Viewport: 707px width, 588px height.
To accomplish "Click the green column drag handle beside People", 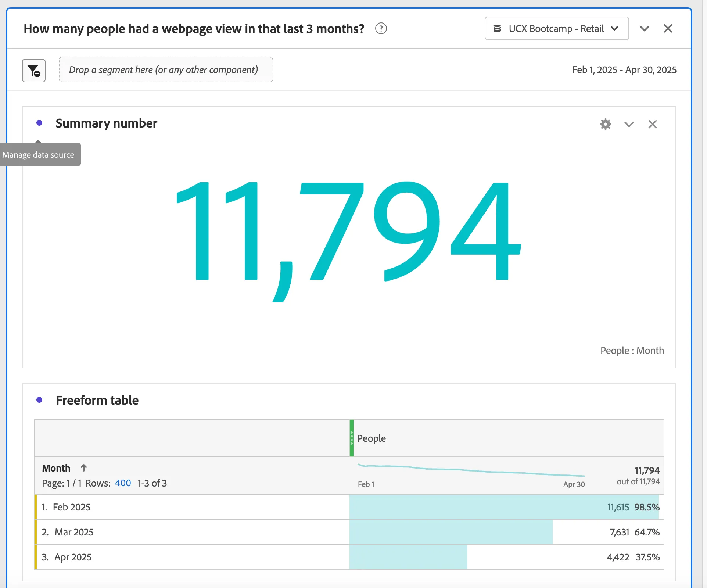I will pos(351,438).
